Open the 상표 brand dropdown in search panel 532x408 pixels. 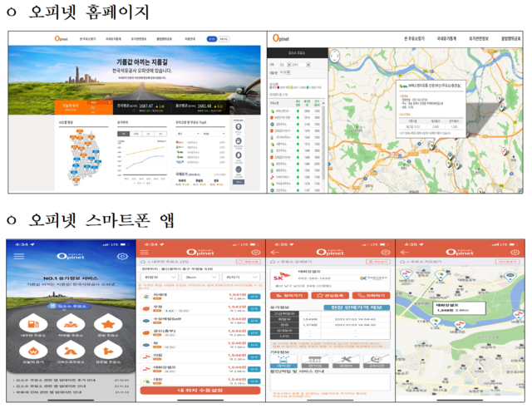pos(284,72)
